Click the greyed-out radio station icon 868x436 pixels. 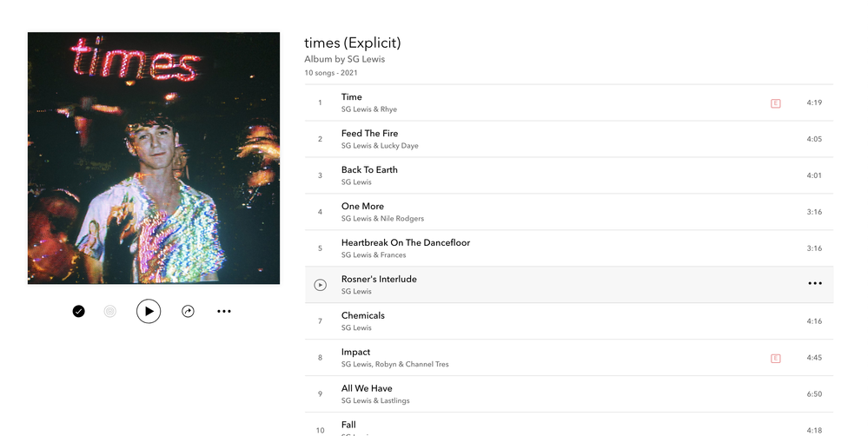[109, 311]
